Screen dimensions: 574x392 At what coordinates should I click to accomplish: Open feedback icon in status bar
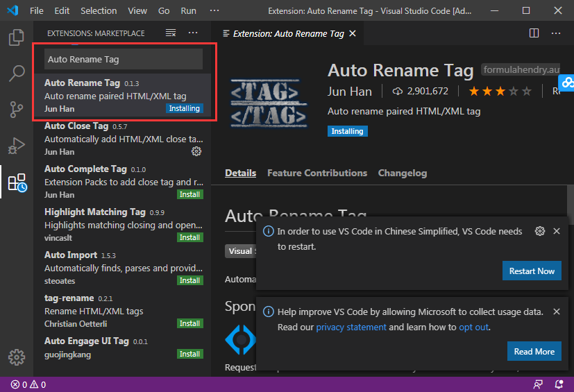538,384
